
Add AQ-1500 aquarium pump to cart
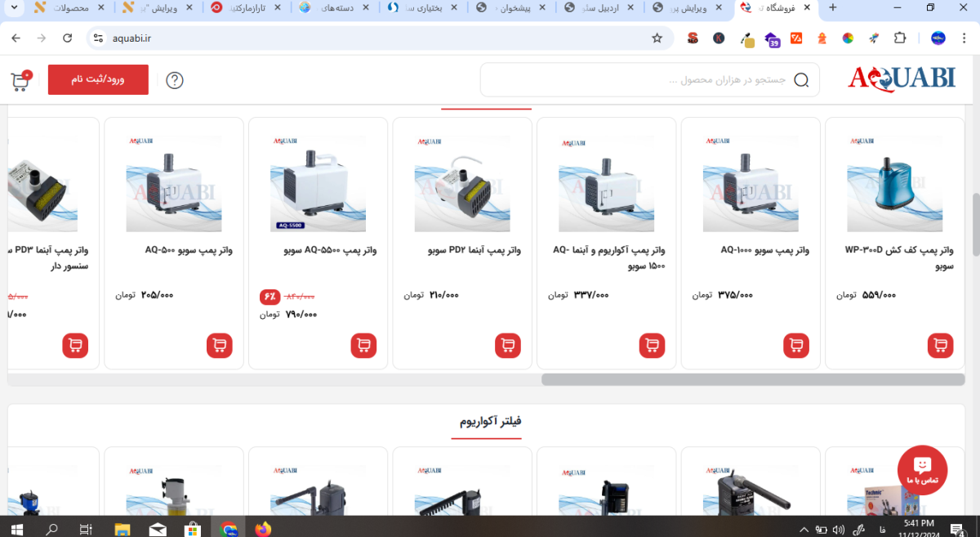pyautogui.click(x=652, y=346)
